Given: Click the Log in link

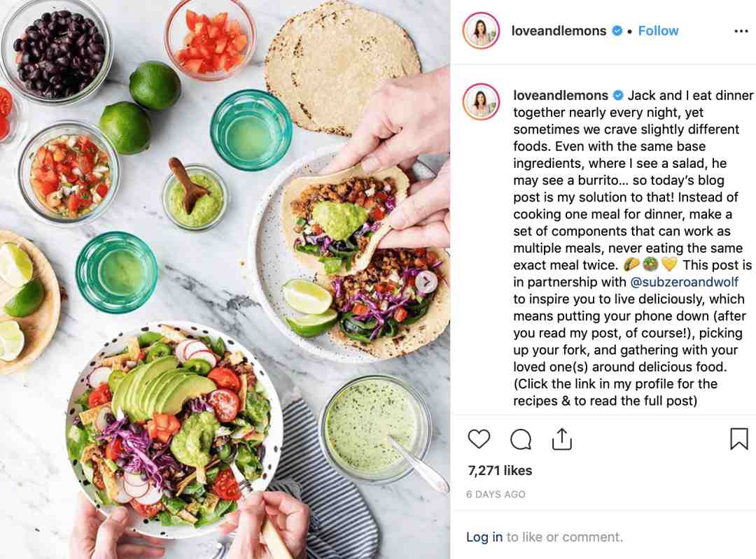Looking at the screenshot, I should (484, 537).
